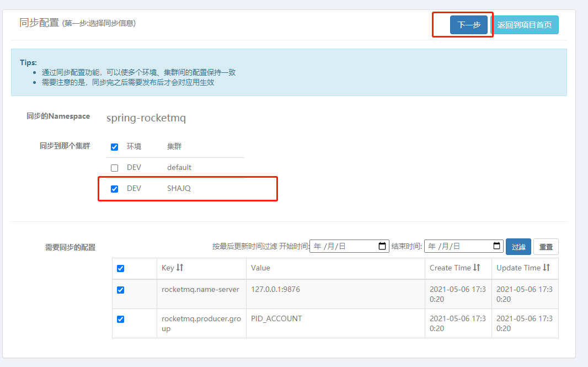Toggle select-all config items checkbox
This screenshot has width=588, height=367.
[121, 268]
